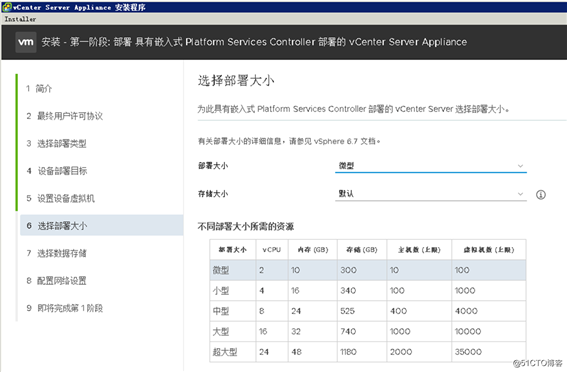Screen dimensions: 567x372
Task: Click memory value 48 in 超大型 row
Action: (297, 352)
